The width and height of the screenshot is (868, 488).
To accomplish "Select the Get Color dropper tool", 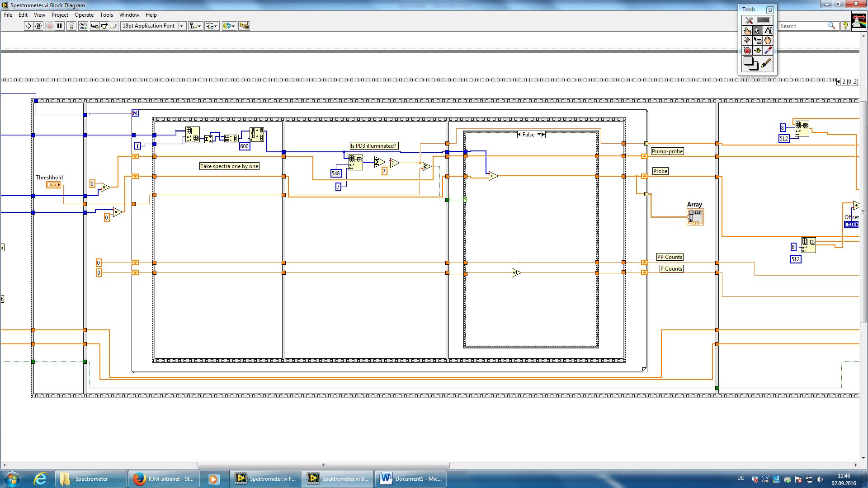I will pyautogui.click(x=768, y=51).
